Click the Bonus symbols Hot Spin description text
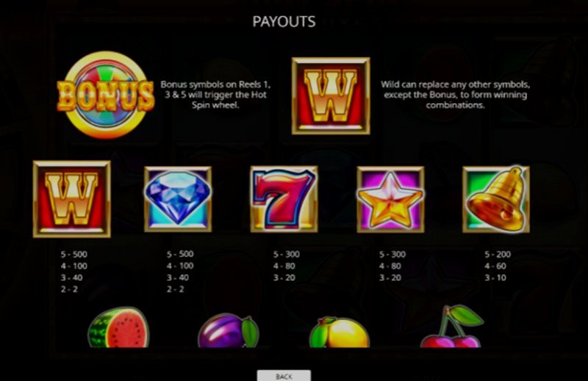 point(215,95)
